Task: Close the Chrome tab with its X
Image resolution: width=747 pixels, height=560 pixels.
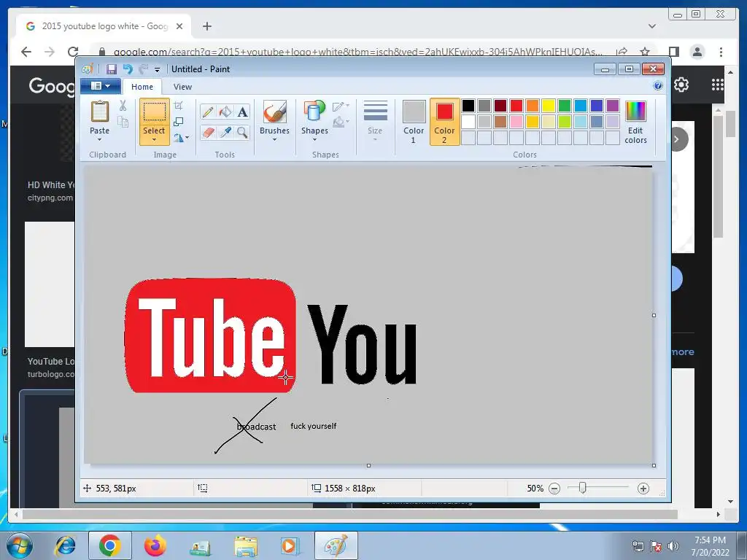Action: point(179,26)
